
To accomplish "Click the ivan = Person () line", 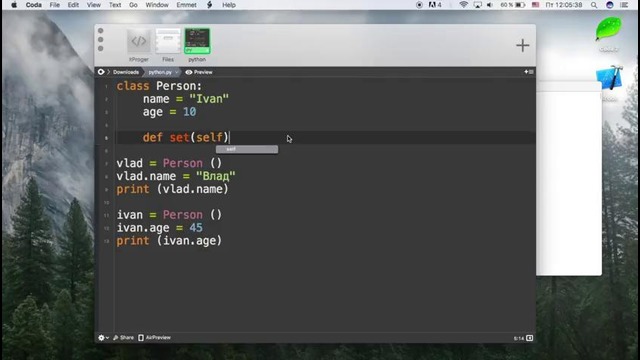I will coord(169,215).
